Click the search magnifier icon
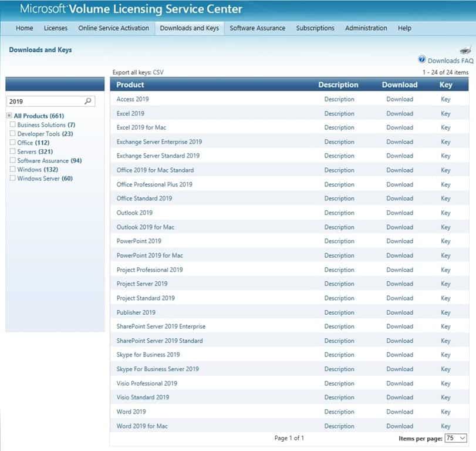 pos(88,101)
